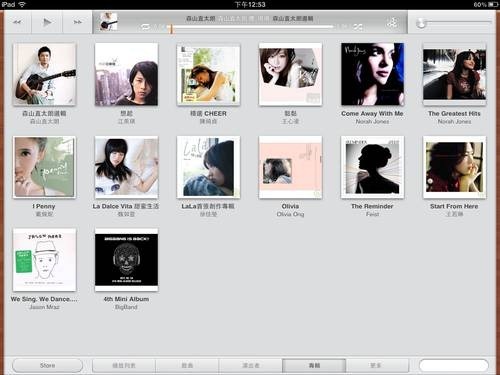
Task: Open the album cover with the man holding a guitar
Action: click(44, 74)
